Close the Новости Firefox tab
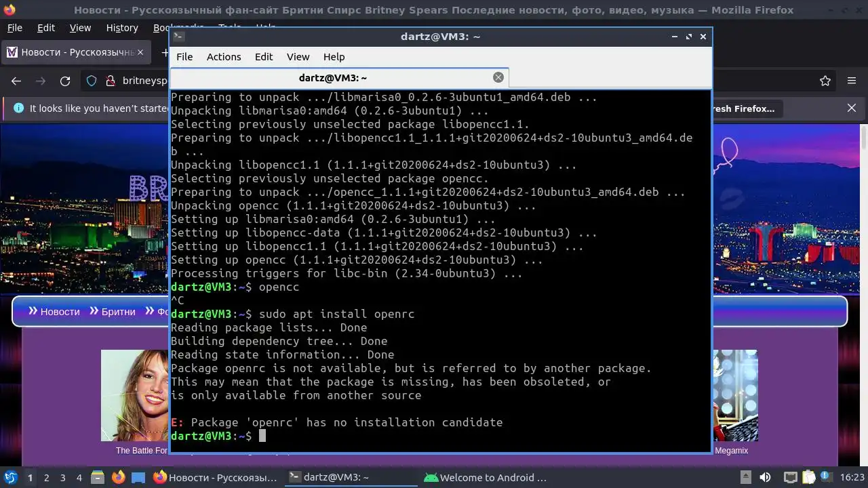 click(x=140, y=52)
